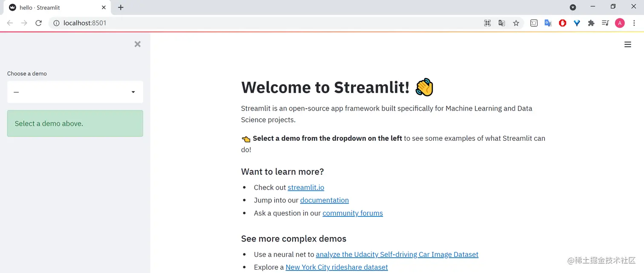Open the community forums link
The width and height of the screenshot is (644, 273).
click(x=353, y=213)
